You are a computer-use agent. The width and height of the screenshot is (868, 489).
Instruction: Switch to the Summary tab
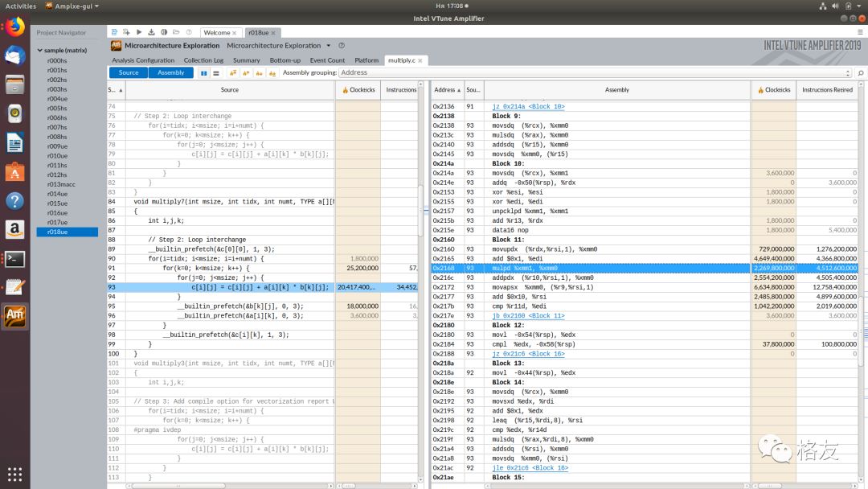tap(247, 60)
